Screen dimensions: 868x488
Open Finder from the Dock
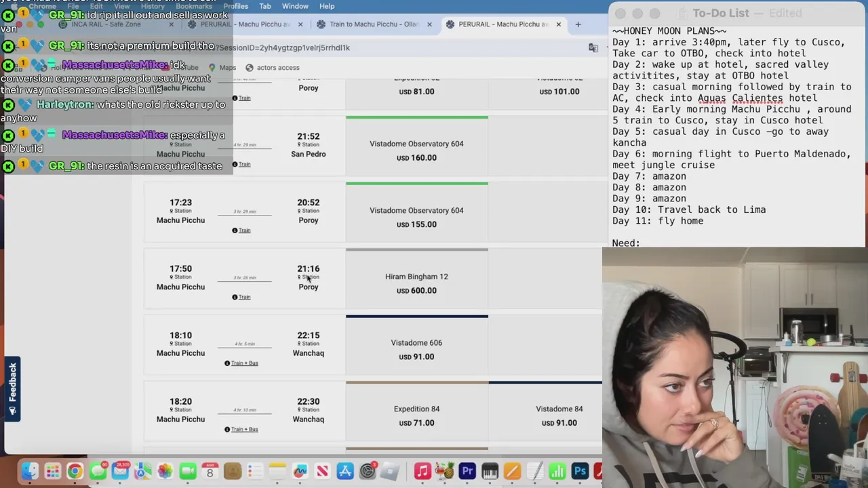(30, 471)
